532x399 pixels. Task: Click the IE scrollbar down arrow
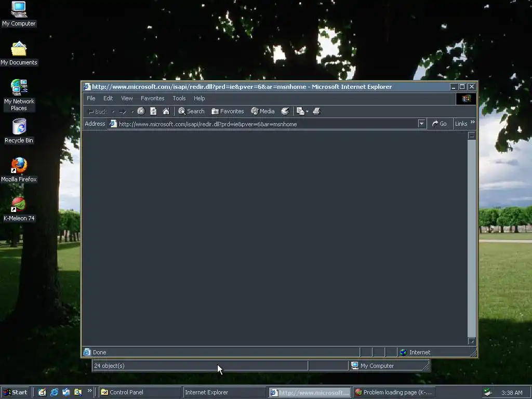472,341
